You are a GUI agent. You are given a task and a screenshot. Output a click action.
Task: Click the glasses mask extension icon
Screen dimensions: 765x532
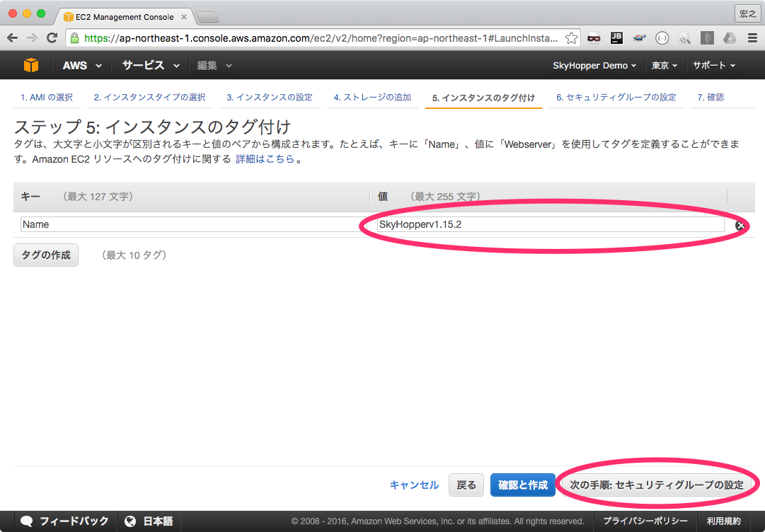click(x=594, y=38)
